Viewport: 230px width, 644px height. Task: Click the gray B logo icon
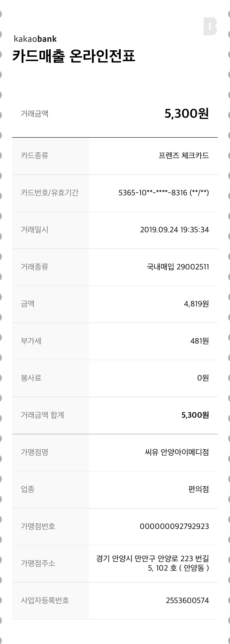point(210,27)
